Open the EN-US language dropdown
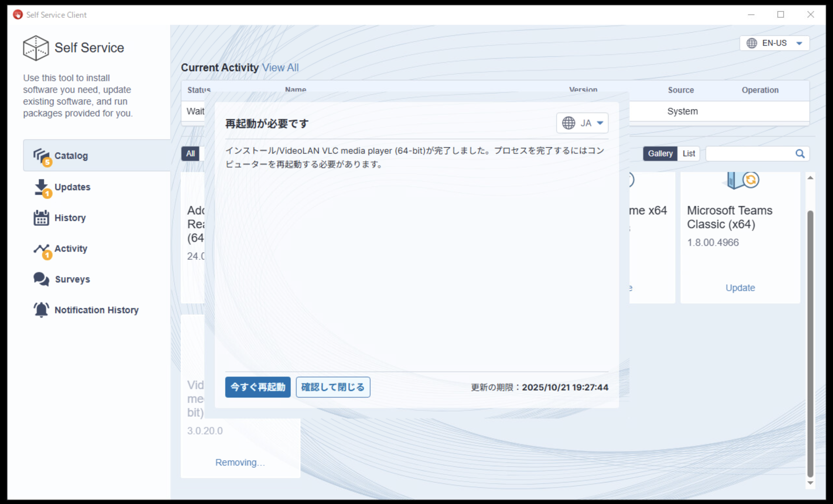 pos(774,43)
